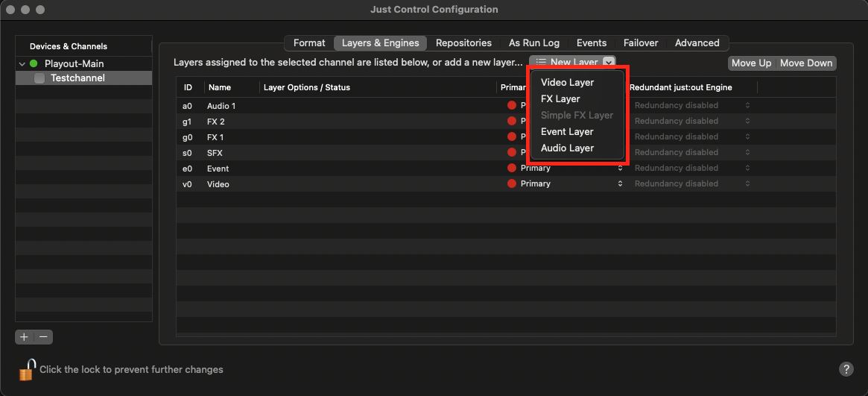Click the ID column header
This screenshot has width=868, height=396.
click(190, 87)
